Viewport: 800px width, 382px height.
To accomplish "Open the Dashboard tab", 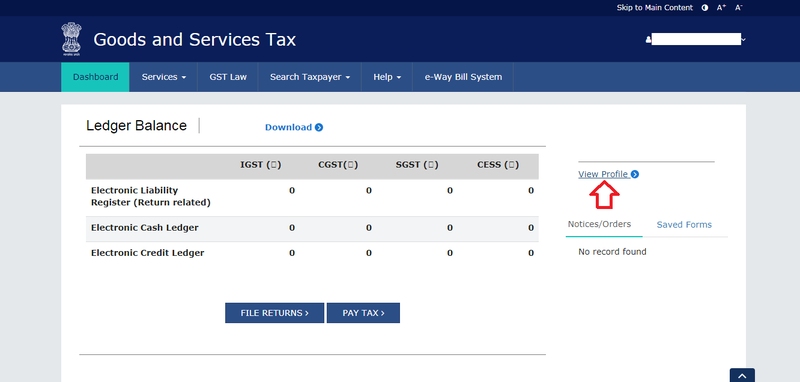I will [x=95, y=77].
